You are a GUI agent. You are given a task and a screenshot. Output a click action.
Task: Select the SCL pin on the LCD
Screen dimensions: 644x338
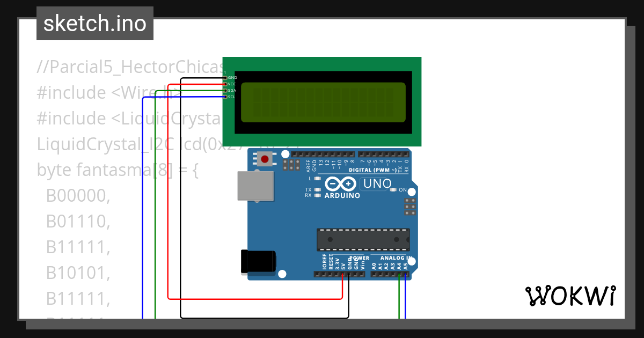[x=225, y=97]
